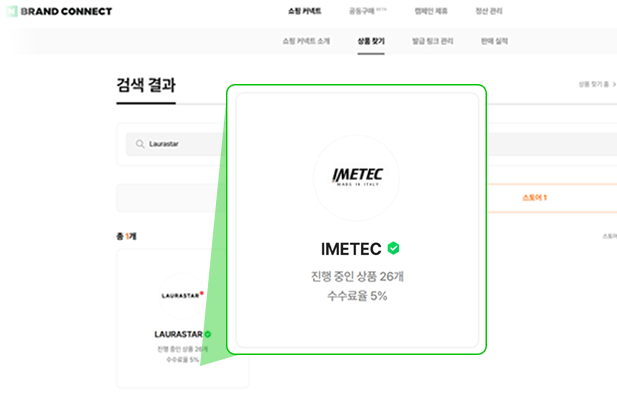This screenshot has width=617, height=397.
Task: Select the orange 스토어 1 results tab
Action: pyautogui.click(x=534, y=198)
